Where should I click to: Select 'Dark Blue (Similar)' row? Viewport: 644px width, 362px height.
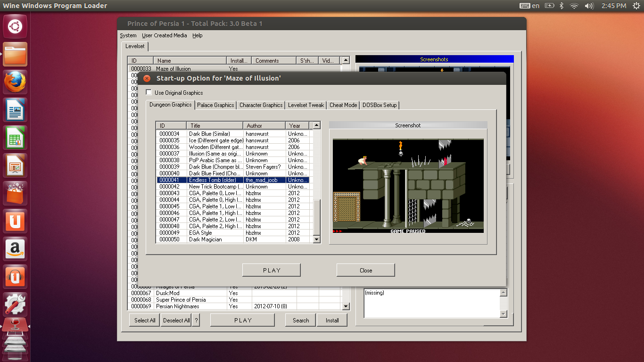(x=233, y=134)
